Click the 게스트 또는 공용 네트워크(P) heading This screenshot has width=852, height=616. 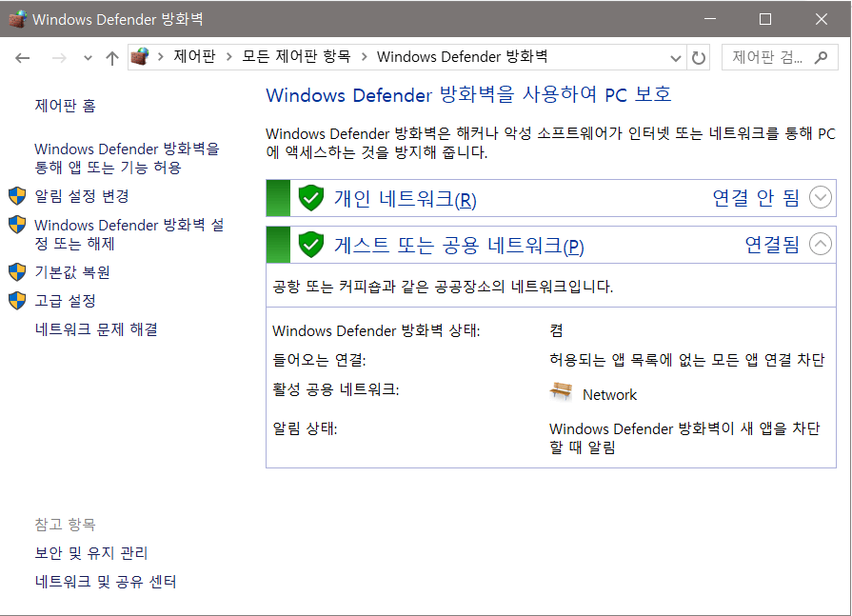[x=459, y=246]
